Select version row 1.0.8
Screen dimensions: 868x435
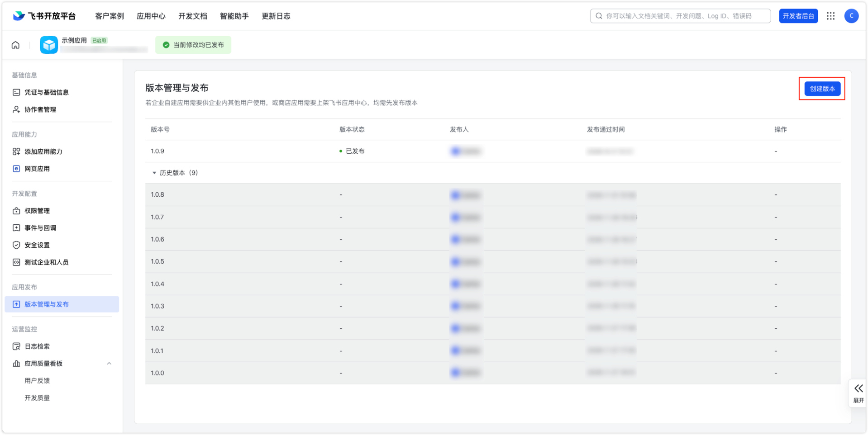493,195
